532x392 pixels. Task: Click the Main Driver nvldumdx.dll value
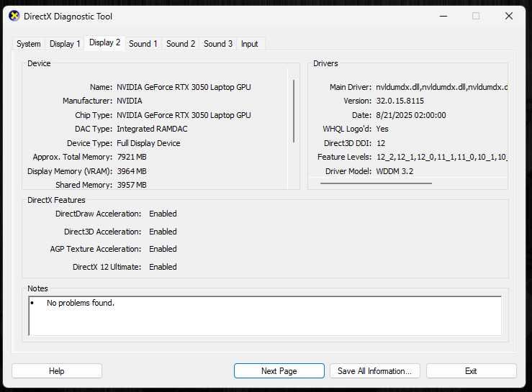click(x=441, y=87)
